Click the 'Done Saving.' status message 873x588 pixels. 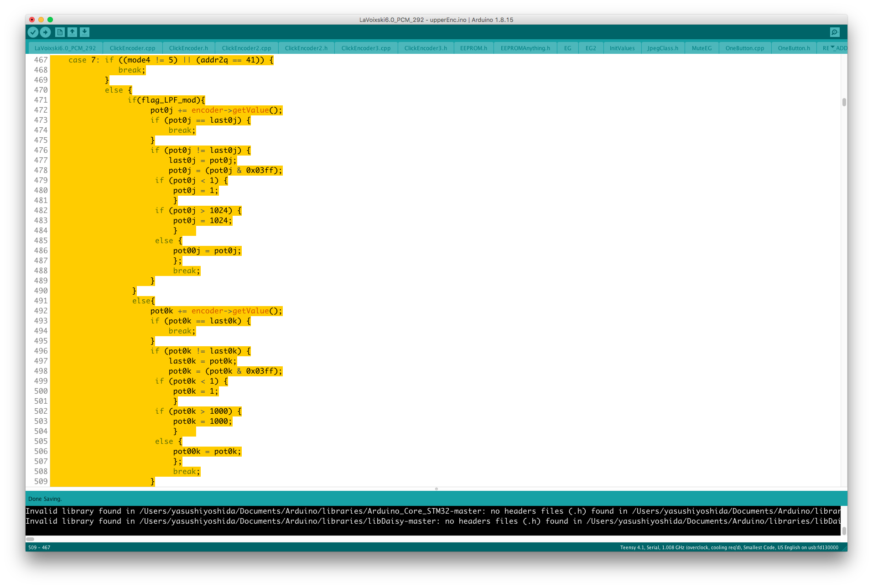pyautogui.click(x=45, y=499)
